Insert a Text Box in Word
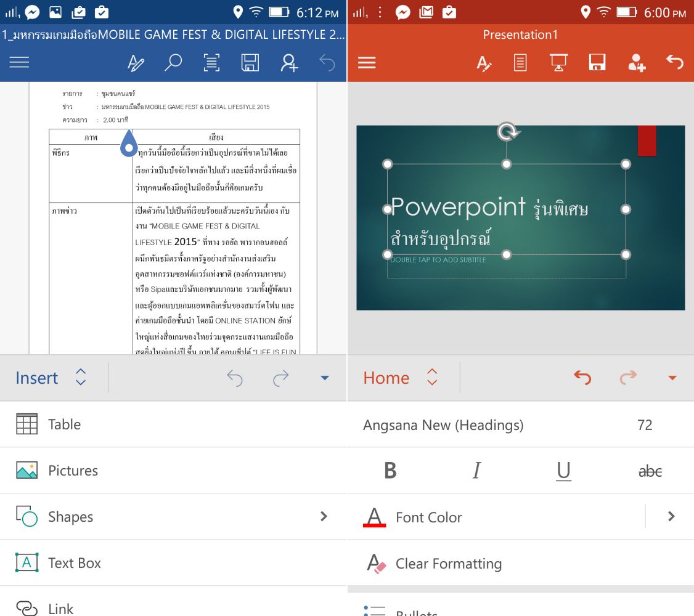Screen dimensions: 694x616 coord(173,563)
